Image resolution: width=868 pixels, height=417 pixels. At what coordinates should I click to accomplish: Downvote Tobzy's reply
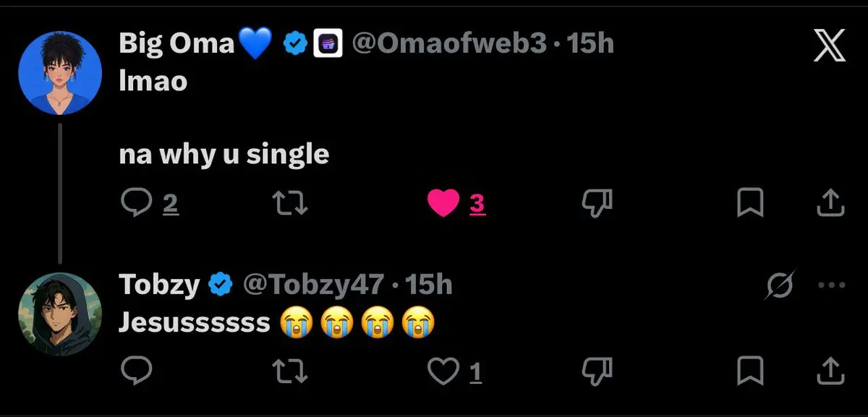597,371
